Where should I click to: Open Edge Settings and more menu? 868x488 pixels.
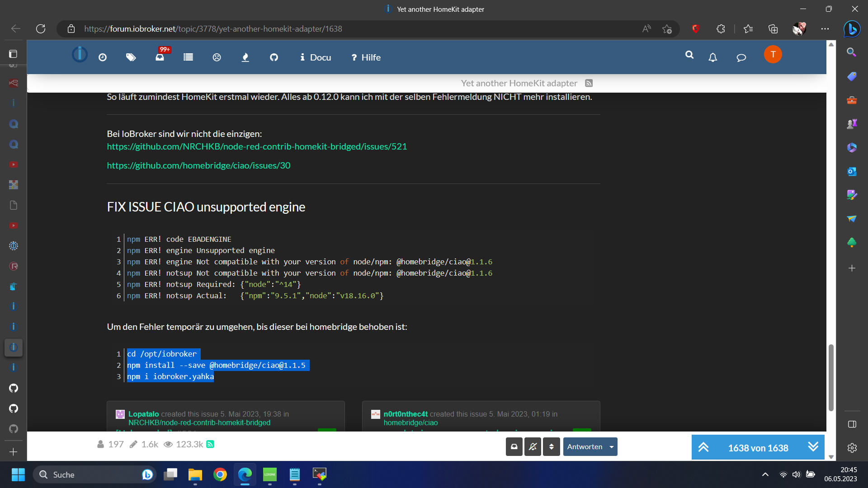tap(825, 28)
